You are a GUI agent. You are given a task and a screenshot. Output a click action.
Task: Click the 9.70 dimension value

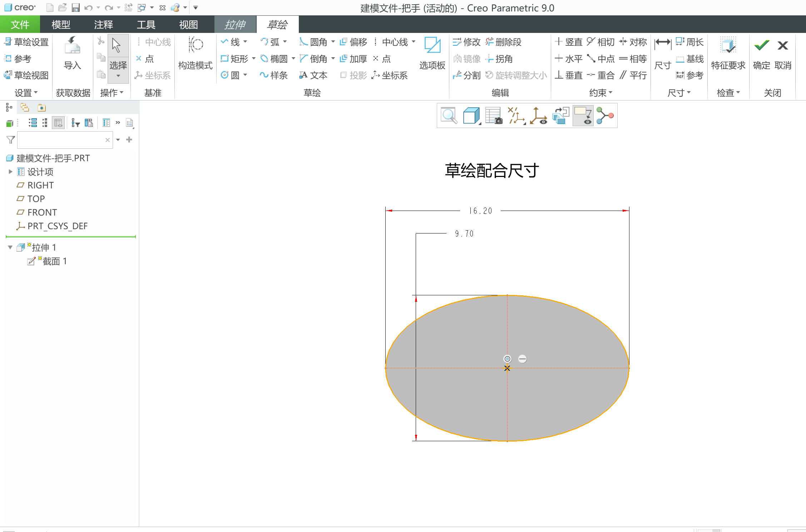[x=464, y=234]
